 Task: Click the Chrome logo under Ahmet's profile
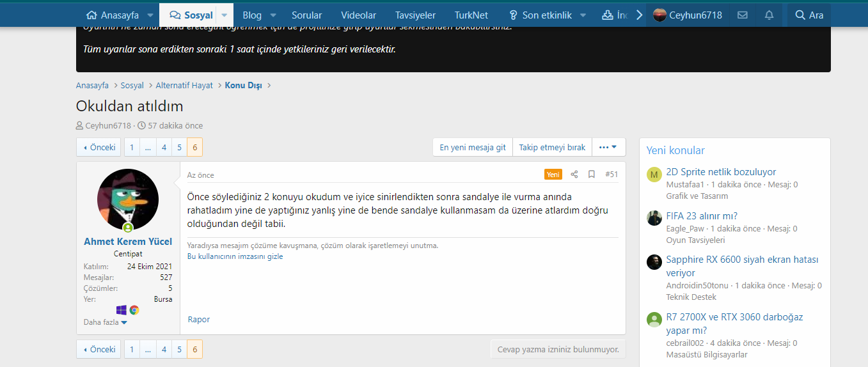point(134,310)
